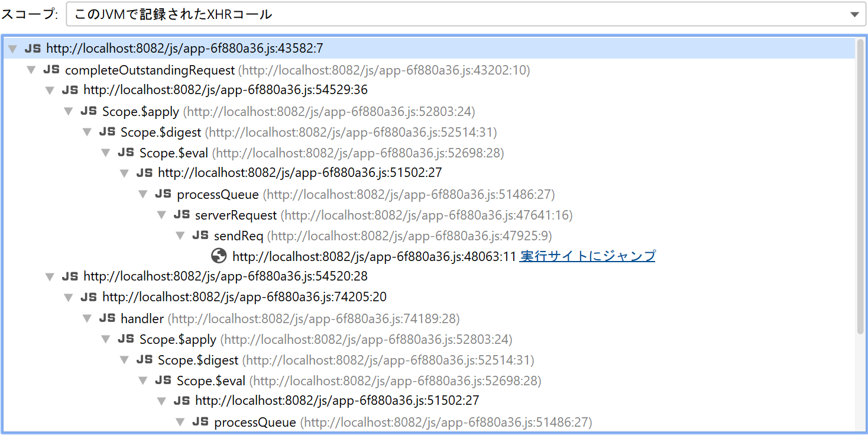This screenshot has width=868, height=435.
Task: Select the app-6f880a36.js:43582:7 root text
Action: 184,49
